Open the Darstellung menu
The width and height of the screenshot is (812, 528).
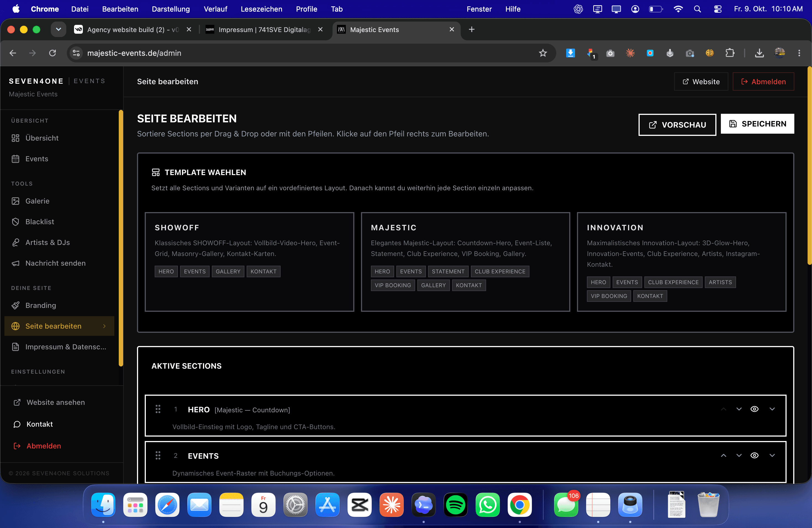171,9
